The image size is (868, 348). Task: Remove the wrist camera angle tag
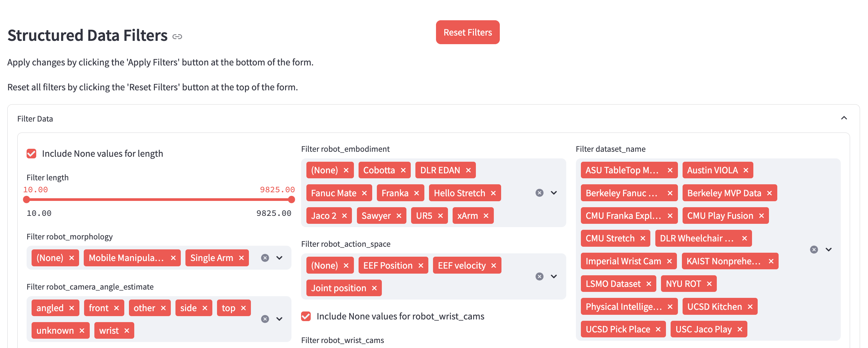(127, 330)
